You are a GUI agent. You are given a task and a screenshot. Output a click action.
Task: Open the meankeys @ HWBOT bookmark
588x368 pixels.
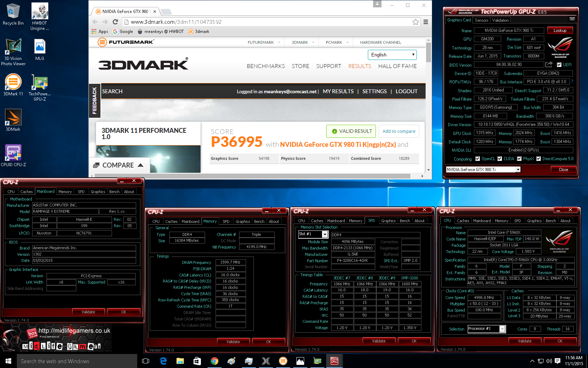click(x=160, y=31)
